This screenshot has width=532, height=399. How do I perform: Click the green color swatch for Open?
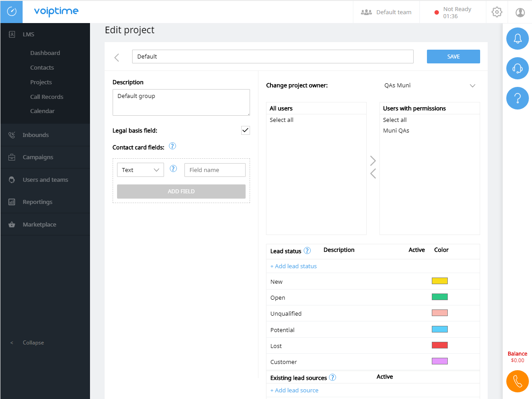pos(440,297)
